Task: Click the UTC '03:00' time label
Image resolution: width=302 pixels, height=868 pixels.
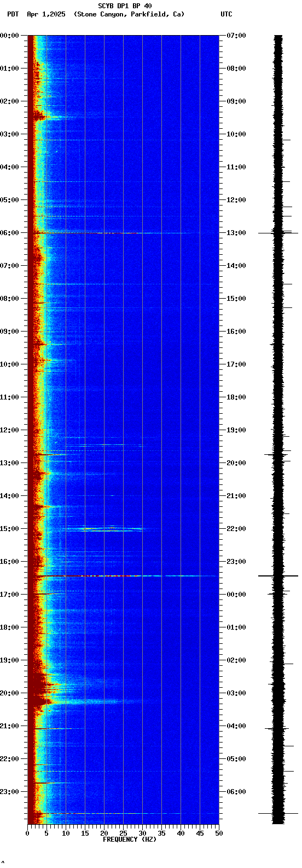Action: pyautogui.click(x=236, y=693)
